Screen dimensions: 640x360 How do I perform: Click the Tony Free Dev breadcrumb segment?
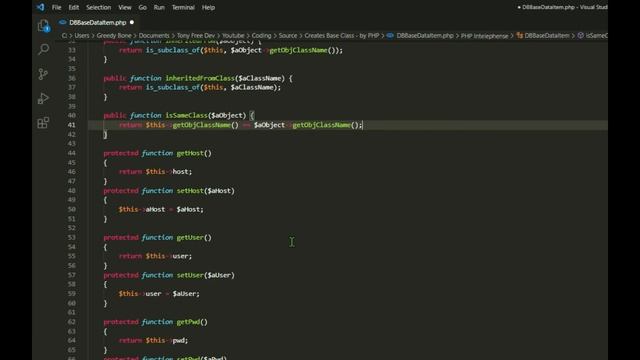196,36
